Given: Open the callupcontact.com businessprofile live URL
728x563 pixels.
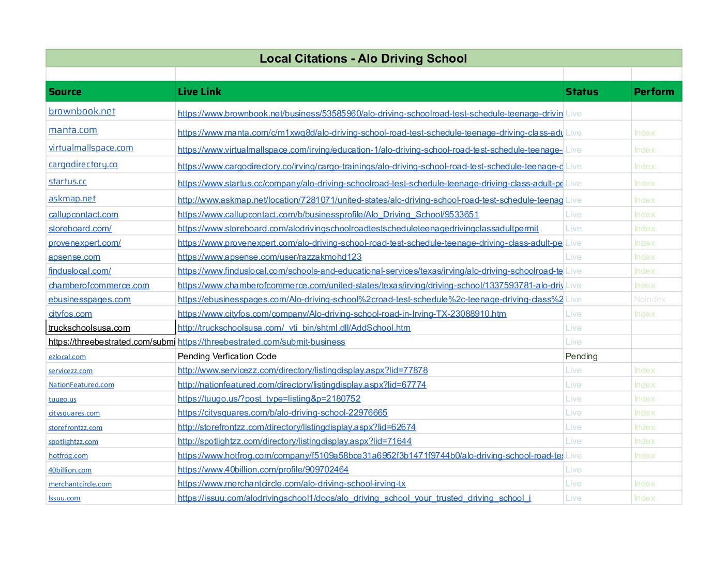Looking at the screenshot, I should [328, 214].
